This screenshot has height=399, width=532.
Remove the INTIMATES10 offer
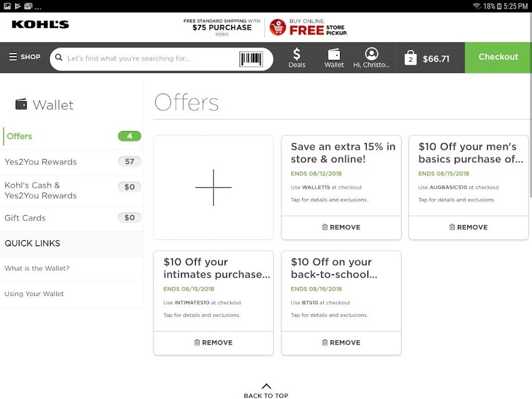(x=213, y=342)
